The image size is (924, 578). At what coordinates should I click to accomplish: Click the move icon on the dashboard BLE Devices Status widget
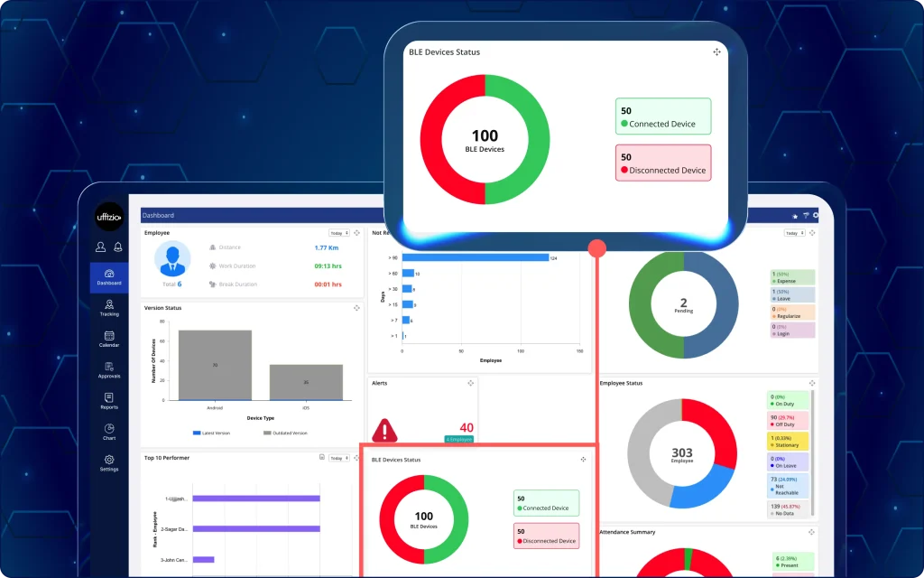(583, 460)
